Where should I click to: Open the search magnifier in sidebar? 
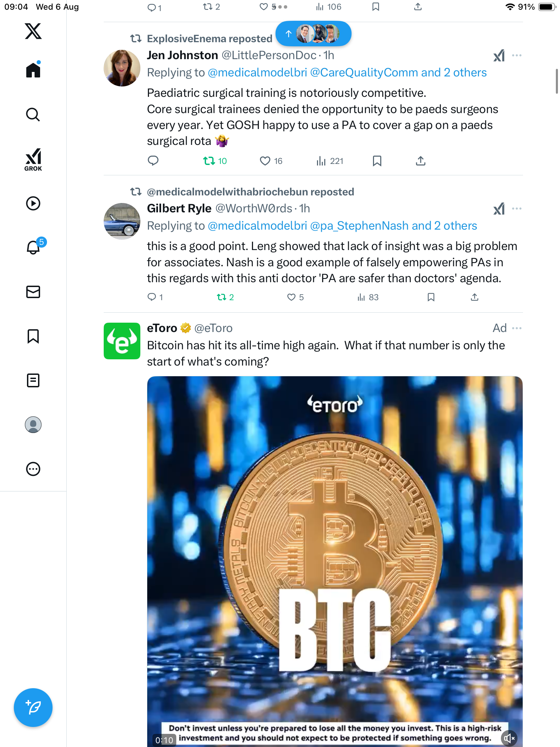pyautogui.click(x=33, y=114)
